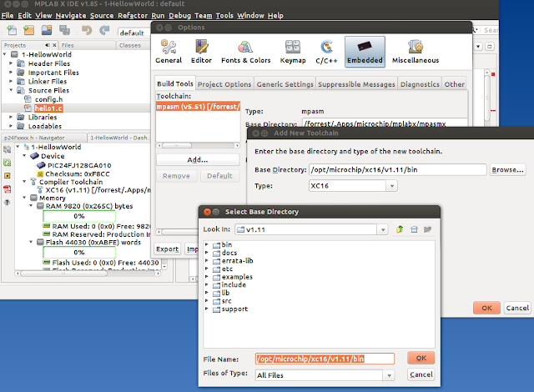Expand the Libraries node
Image resolution: width=534 pixels, height=392 pixels.
click(11, 117)
